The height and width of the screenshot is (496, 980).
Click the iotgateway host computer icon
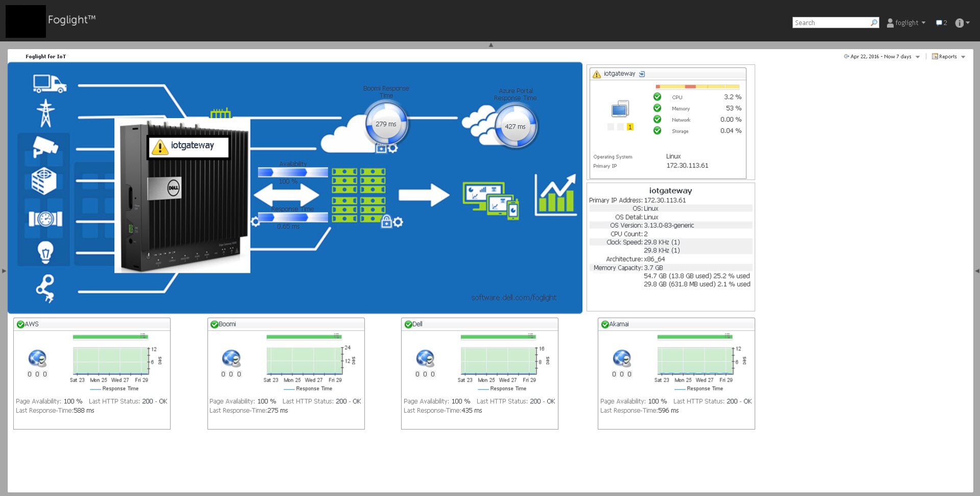click(620, 109)
